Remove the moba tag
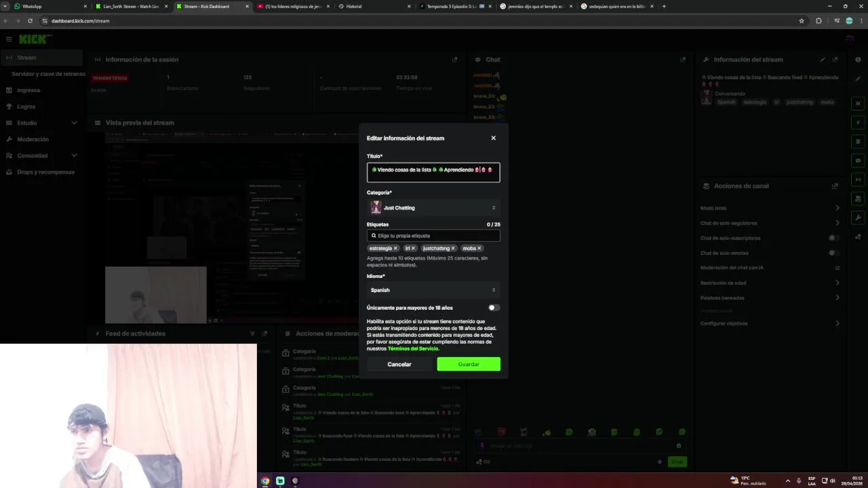868x488 pixels. (479, 248)
